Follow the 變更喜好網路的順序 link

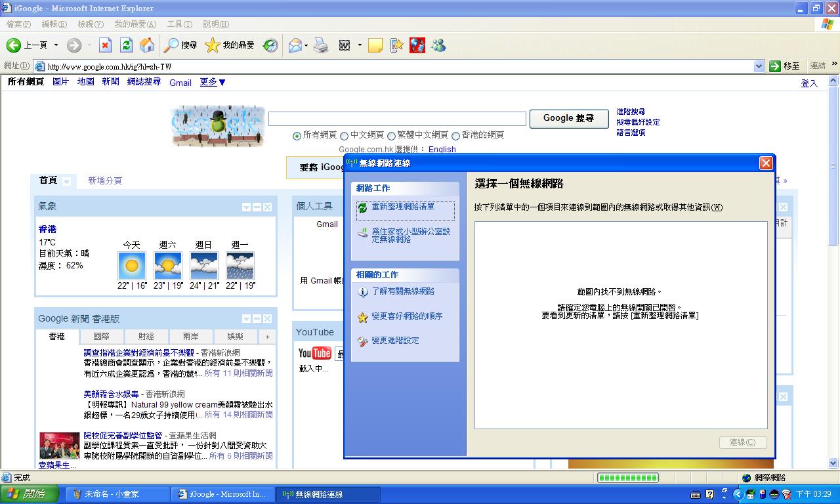point(407,316)
